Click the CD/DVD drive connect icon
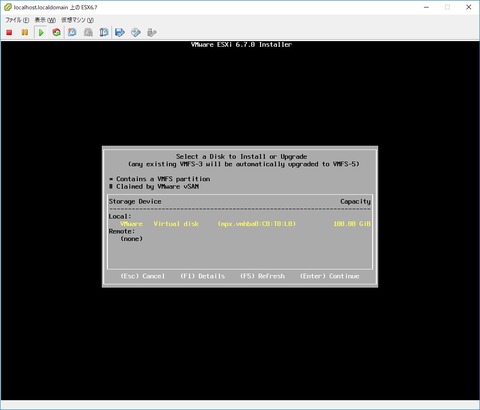This screenshot has height=410, width=480. coord(136,32)
